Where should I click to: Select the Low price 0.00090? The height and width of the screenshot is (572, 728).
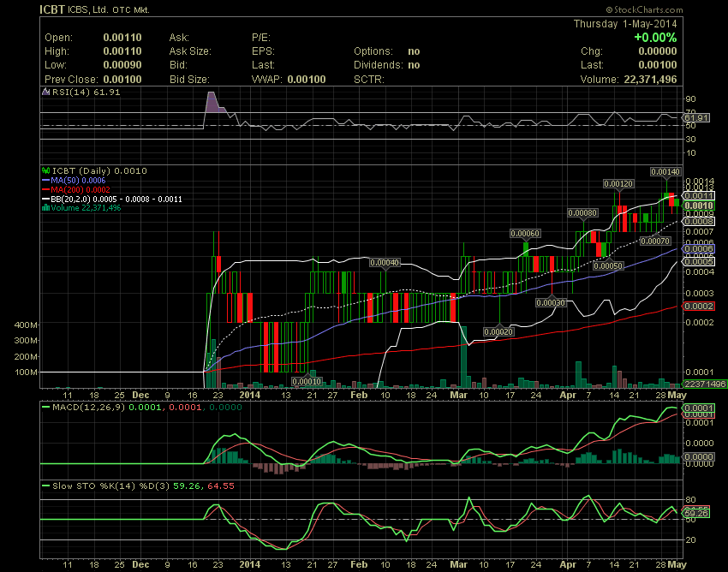coord(122,65)
